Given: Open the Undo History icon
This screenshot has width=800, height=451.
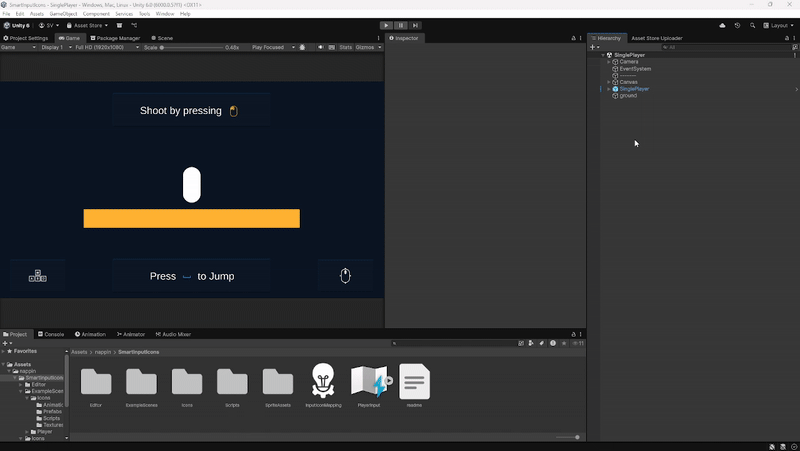Looking at the screenshot, I should 737,26.
